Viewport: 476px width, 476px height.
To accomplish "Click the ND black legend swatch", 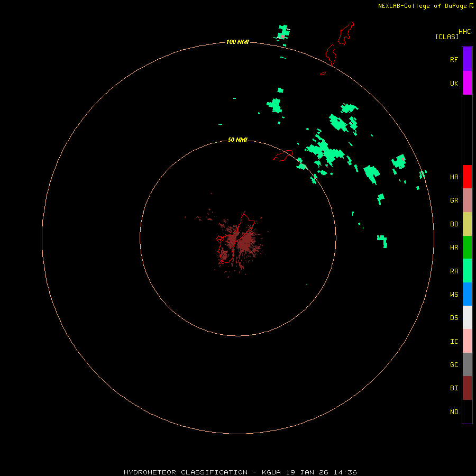I will click(x=467, y=411).
